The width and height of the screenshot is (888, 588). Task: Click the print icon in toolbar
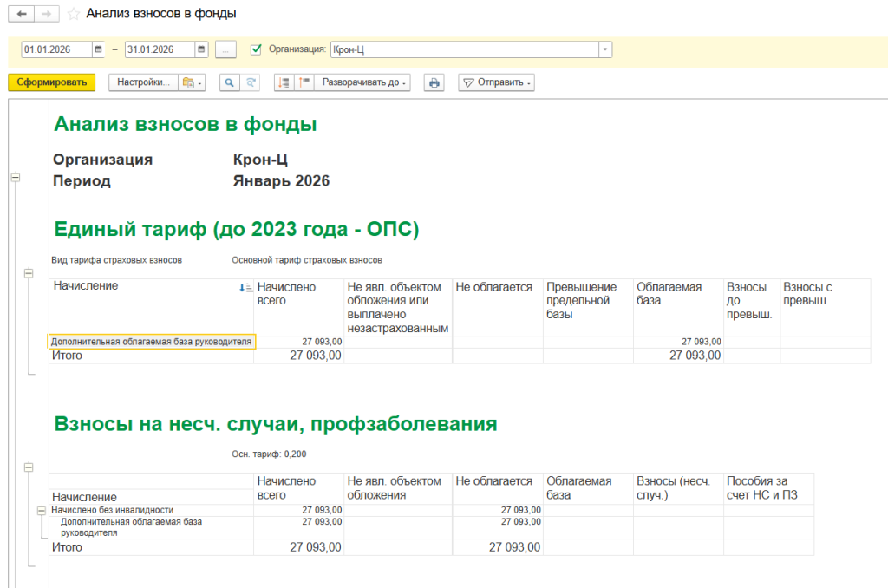[x=434, y=82]
